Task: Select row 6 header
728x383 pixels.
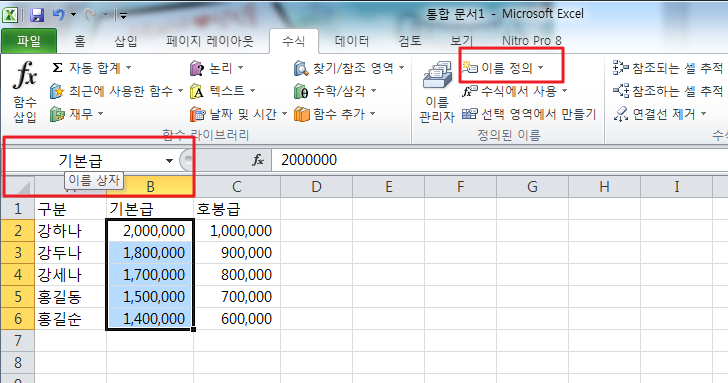Action: (18, 318)
